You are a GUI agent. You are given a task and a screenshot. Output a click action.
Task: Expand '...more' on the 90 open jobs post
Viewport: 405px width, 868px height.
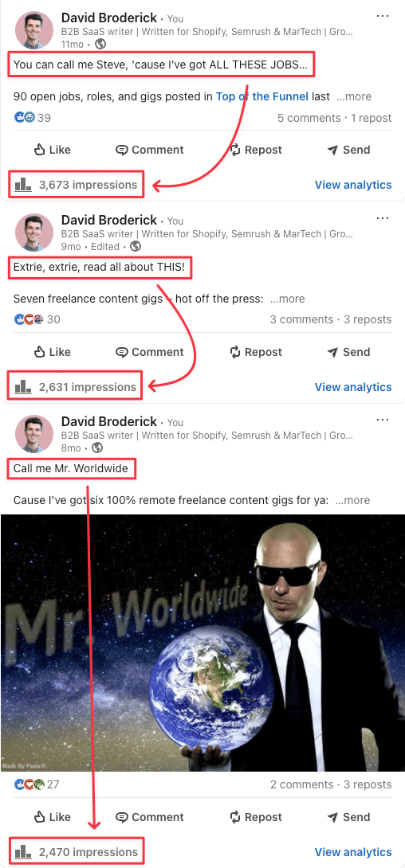pyautogui.click(x=353, y=97)
